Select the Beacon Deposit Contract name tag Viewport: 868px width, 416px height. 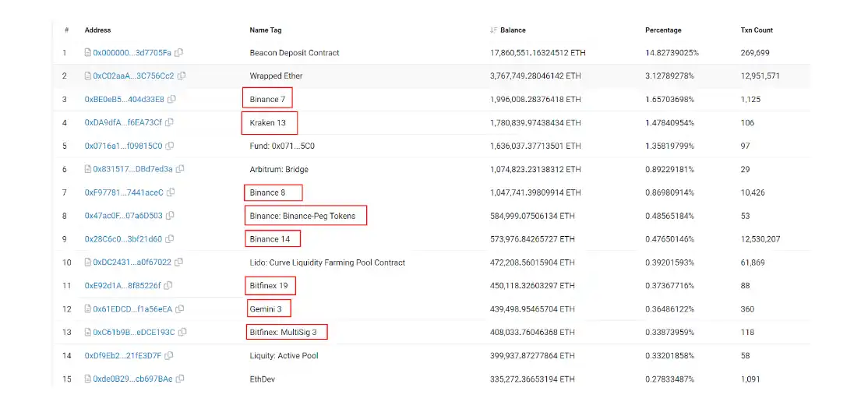point(295,53)
